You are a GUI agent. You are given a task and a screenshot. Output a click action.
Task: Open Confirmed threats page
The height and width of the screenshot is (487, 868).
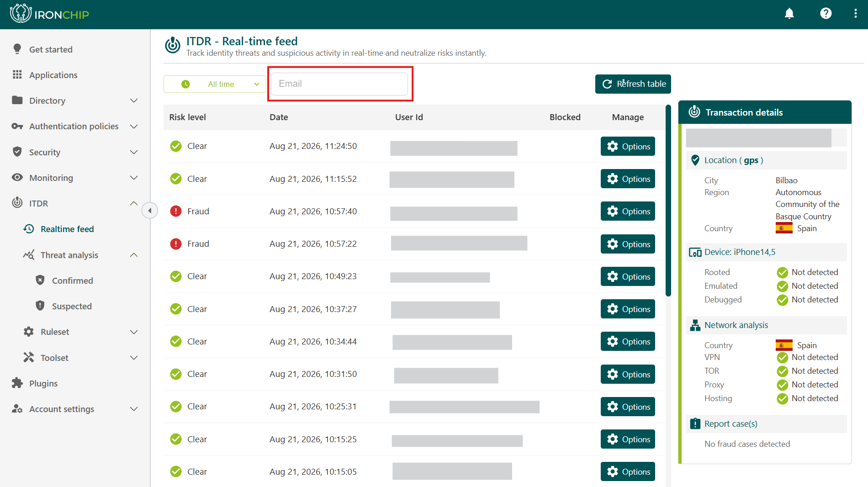click(x=72, y=281)
